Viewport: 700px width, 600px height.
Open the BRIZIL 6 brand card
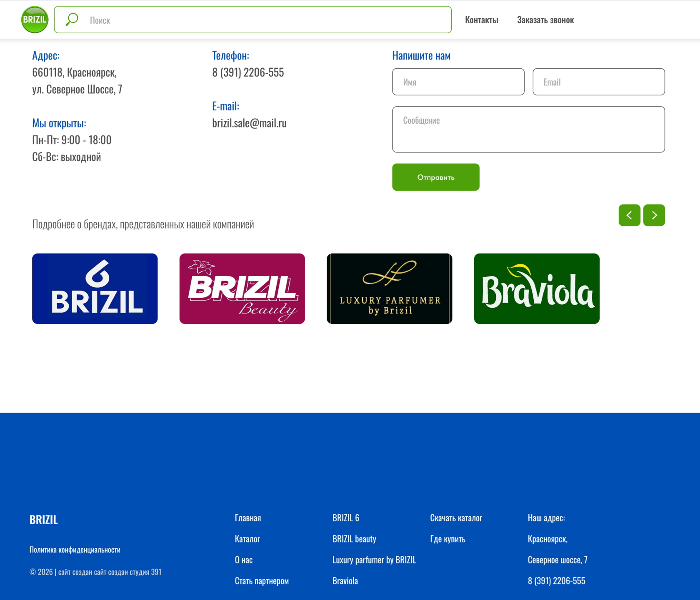tap(95, 289)
